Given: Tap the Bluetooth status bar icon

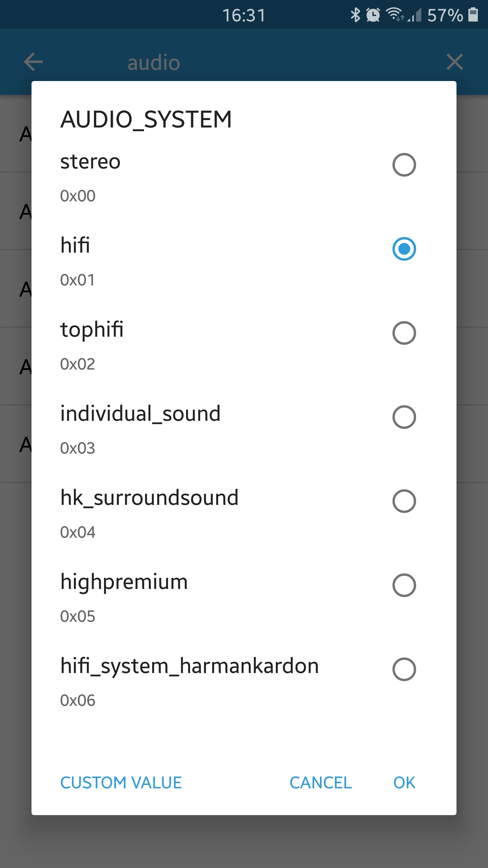Looking at the screenshot, I should 355,15.
